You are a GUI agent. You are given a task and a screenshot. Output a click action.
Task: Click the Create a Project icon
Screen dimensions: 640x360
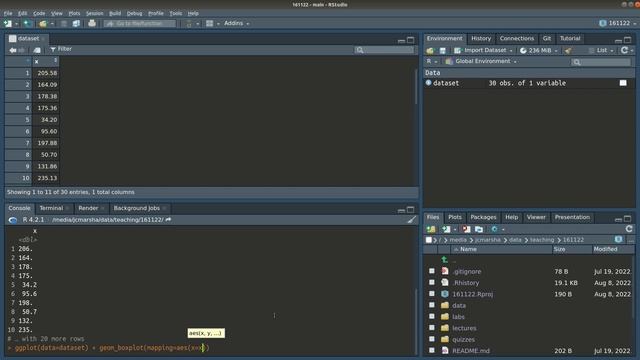coord(27,23)
